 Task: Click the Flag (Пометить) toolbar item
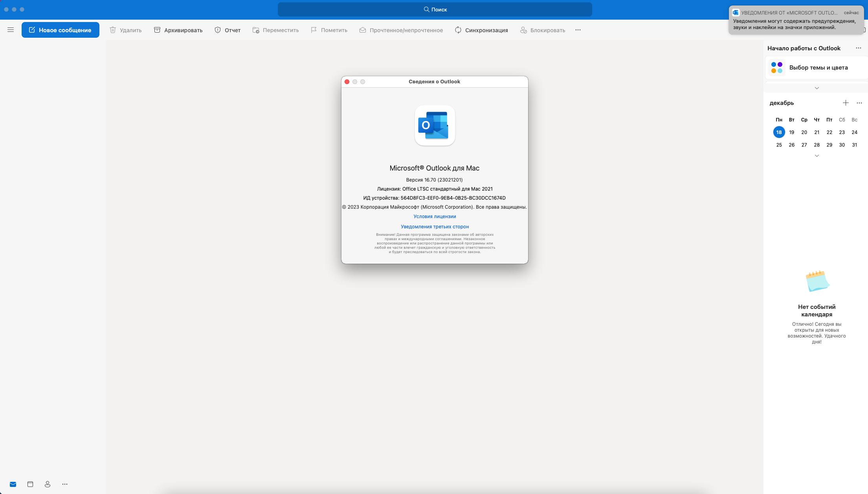pyautogui.click(x=329, y=30)
